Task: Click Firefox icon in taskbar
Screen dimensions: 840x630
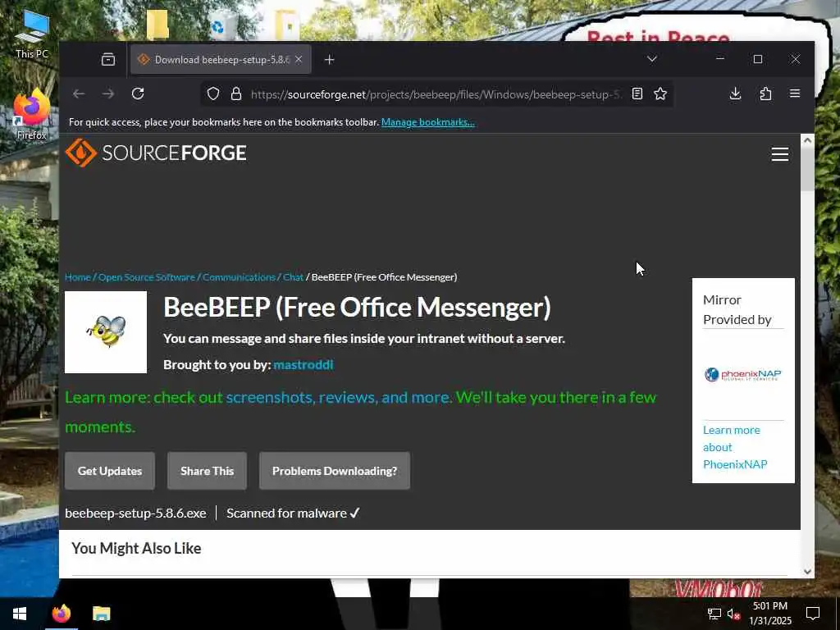Action: (x=61, y=614)
